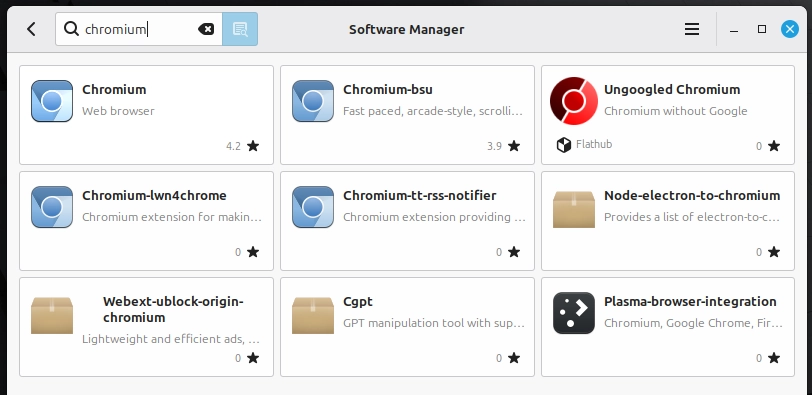The width and height of the screenshot is (812, 395).
Task: Open the Ungoogled Chromium title
Action: (x=672, y=90)
